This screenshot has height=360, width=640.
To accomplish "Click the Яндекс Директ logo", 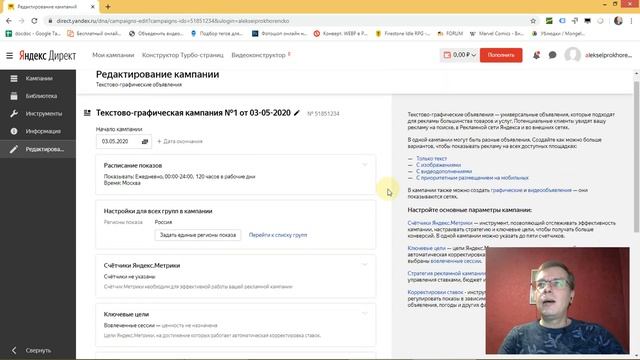I will coord(47,56).
